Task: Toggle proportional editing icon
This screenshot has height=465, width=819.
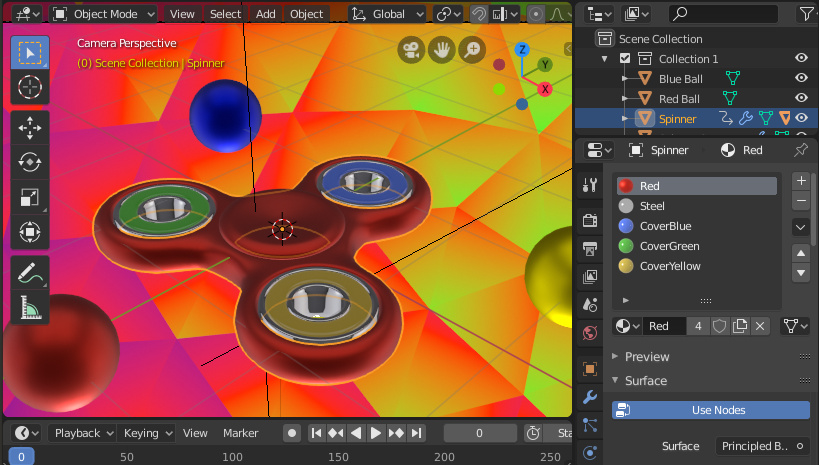Action: pos(535,14)
